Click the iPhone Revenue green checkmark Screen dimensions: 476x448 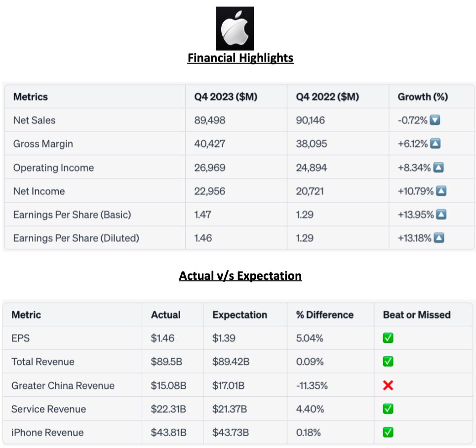coord(388,433)
